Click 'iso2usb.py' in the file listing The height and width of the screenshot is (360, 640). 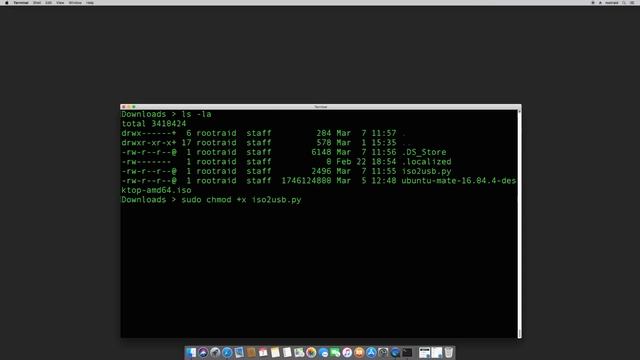click(x=427, y=171)
